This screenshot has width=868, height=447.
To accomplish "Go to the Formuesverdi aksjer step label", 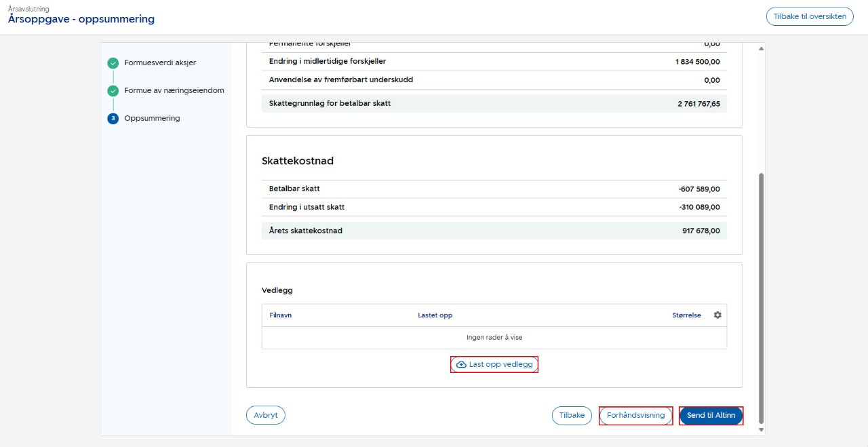I will coord(160,63).
